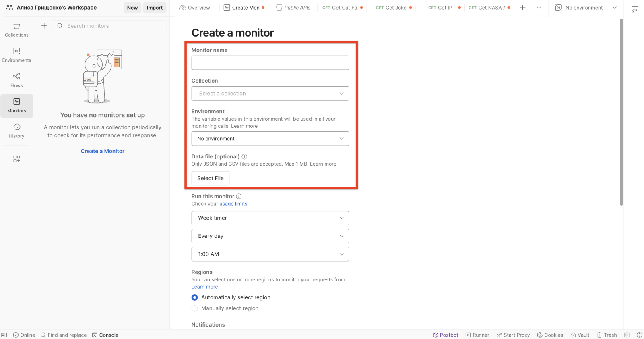
Task: Open the configure sidebar grid icon
Action: (x=17, y=159)
